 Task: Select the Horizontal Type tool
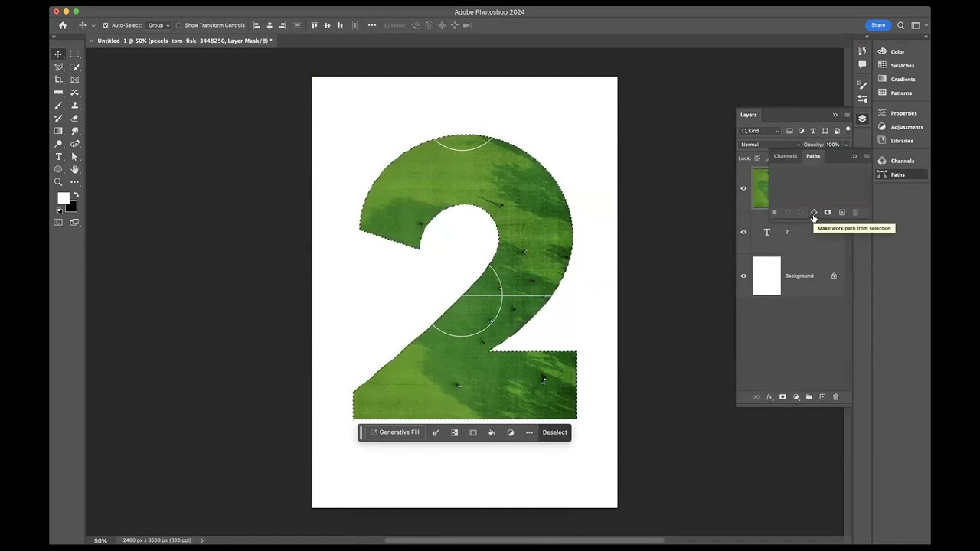58,156
